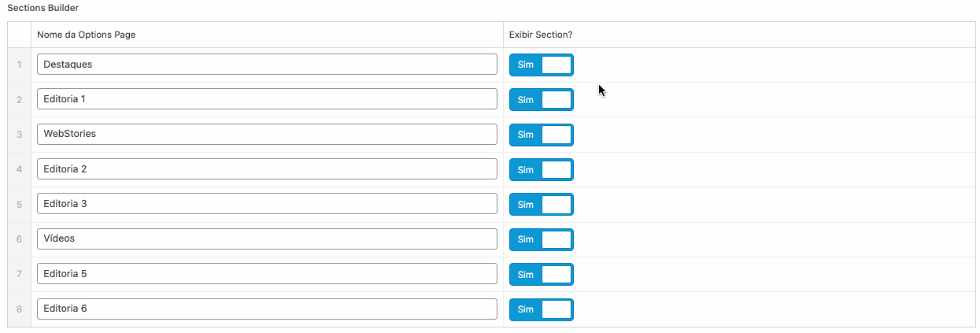Toggle Exibir Section switch for Editoria 5
The image size is (980, 333).
542,274
